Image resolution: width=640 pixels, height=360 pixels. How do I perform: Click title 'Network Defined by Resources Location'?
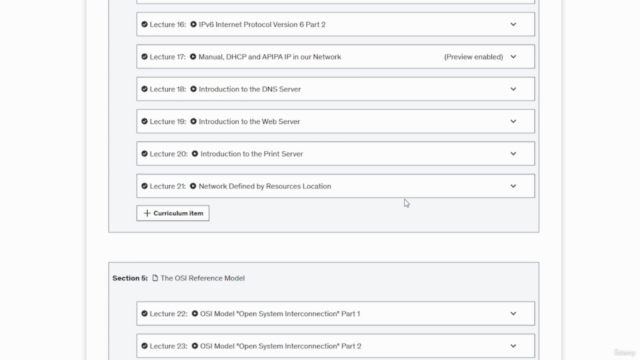(x=265, y=186)
